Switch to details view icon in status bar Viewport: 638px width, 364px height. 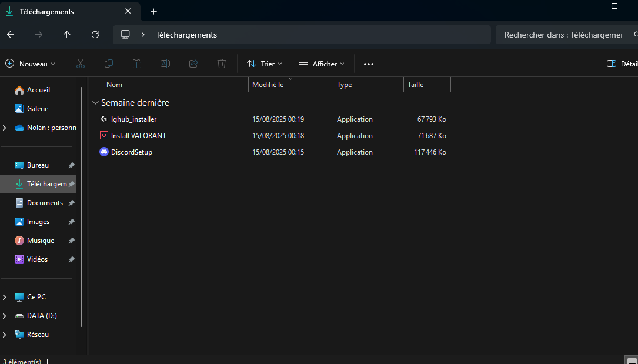tap(631, 360)
